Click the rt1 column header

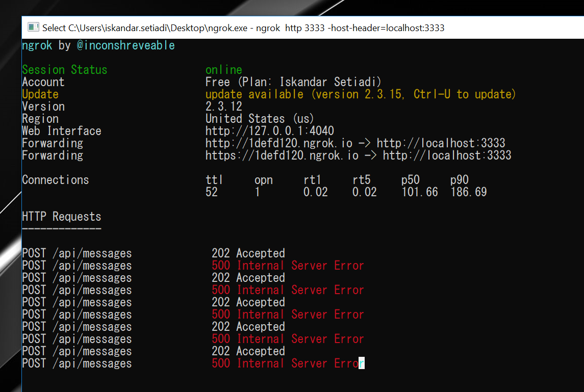(x=312, y=180)
